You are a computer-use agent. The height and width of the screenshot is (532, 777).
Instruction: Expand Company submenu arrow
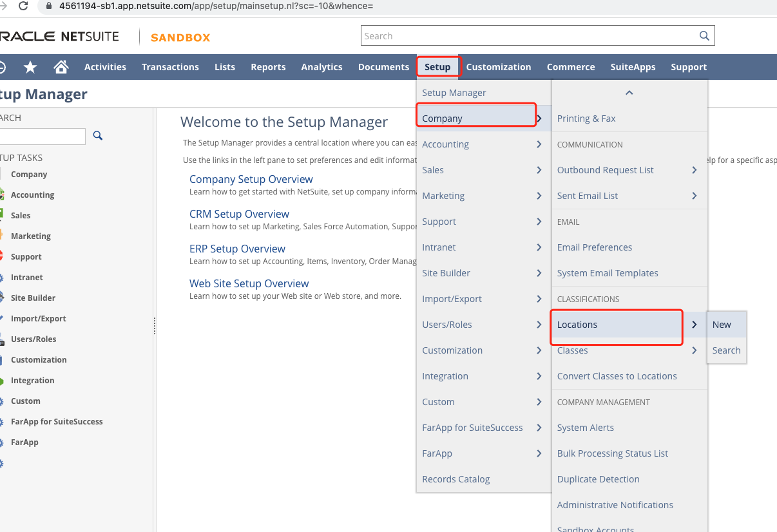(539, 119)
